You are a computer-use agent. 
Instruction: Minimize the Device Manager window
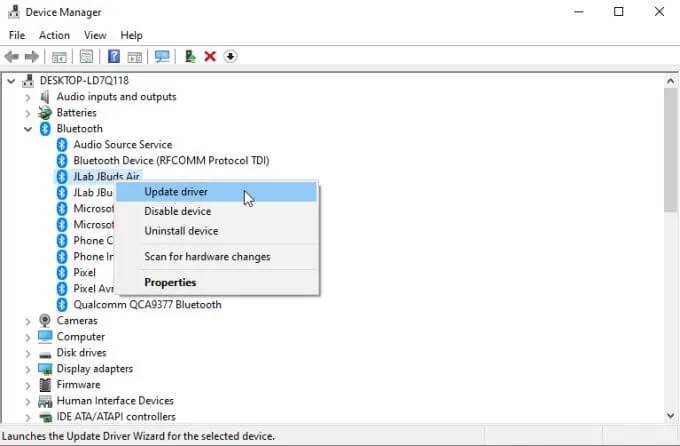click(579, 12)
